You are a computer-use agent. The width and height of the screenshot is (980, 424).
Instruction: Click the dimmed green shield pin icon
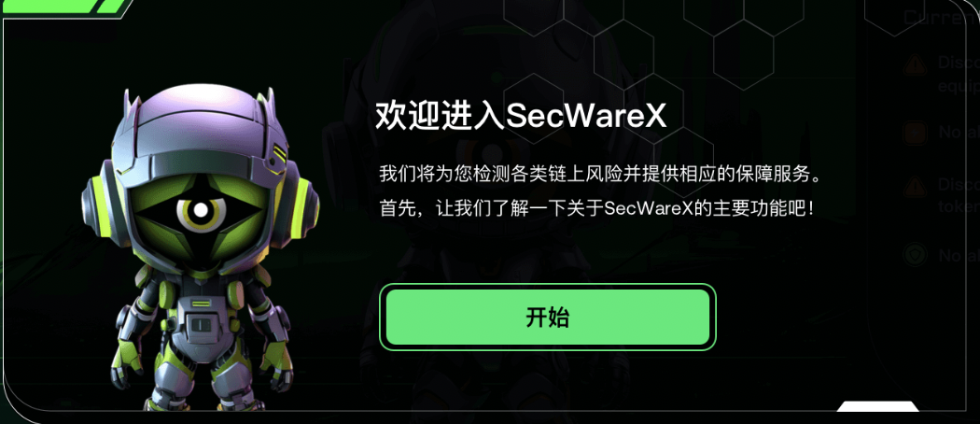[x=915, y=255]
